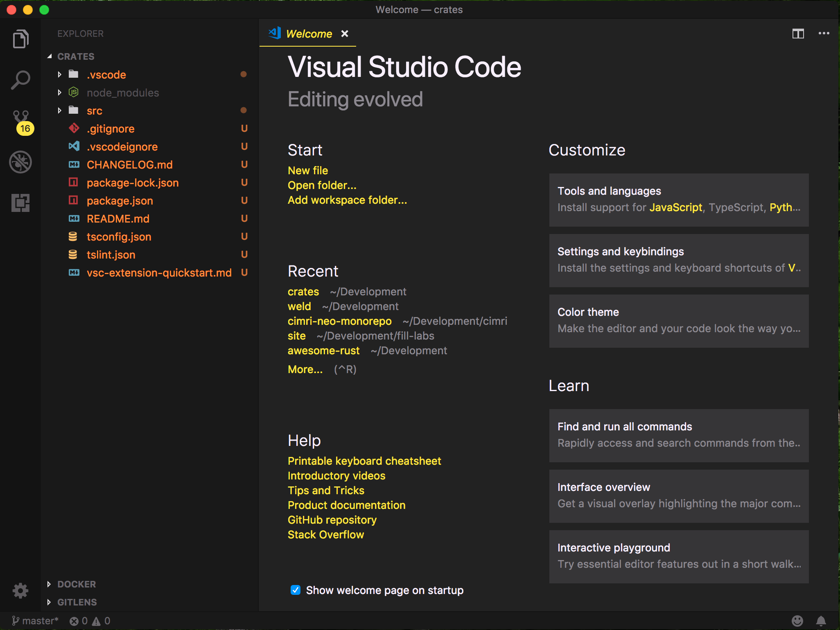Open recent crates workspace
Image resolution: width=840 pixels, height=630 pixels.
point(303,291)
